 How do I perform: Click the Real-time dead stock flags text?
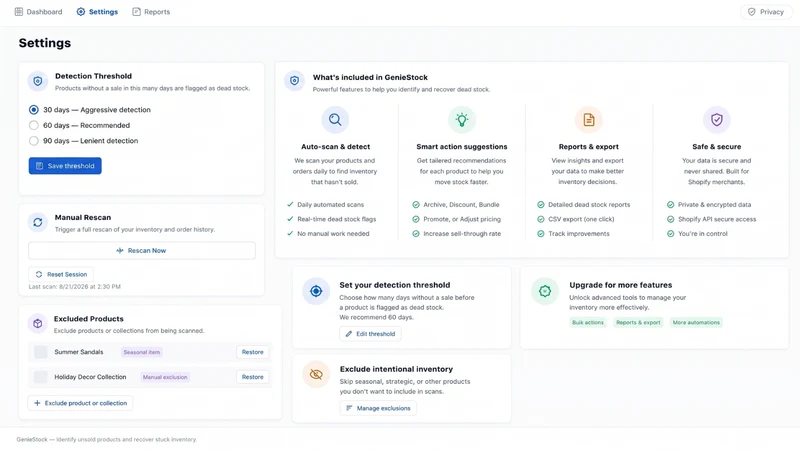337,219
